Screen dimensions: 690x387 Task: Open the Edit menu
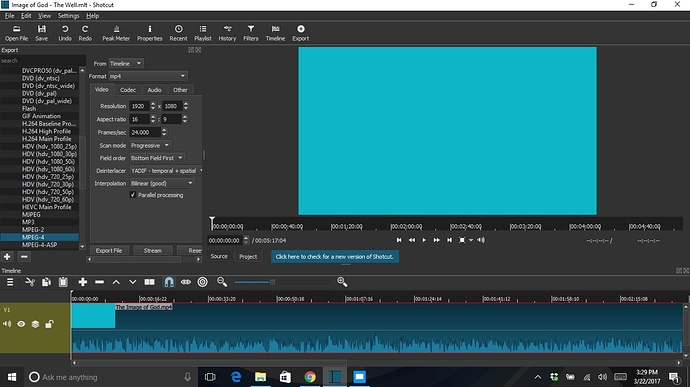click(26, 16)
